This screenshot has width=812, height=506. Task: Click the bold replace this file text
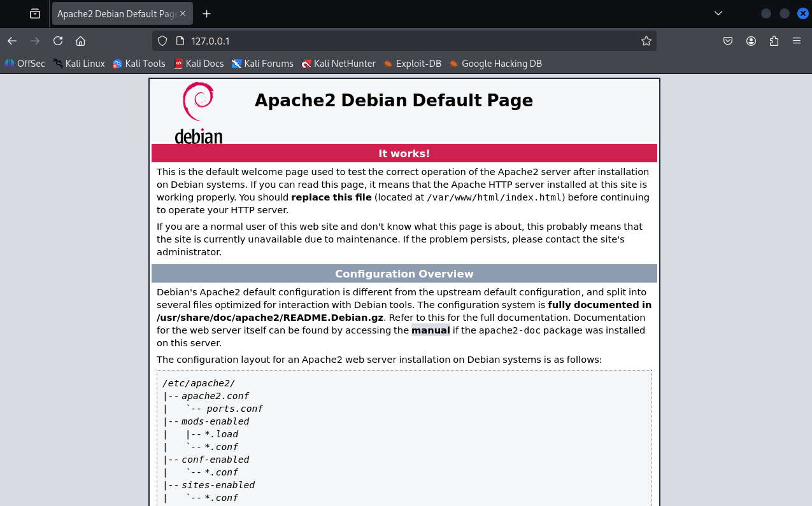coord(331,197)
